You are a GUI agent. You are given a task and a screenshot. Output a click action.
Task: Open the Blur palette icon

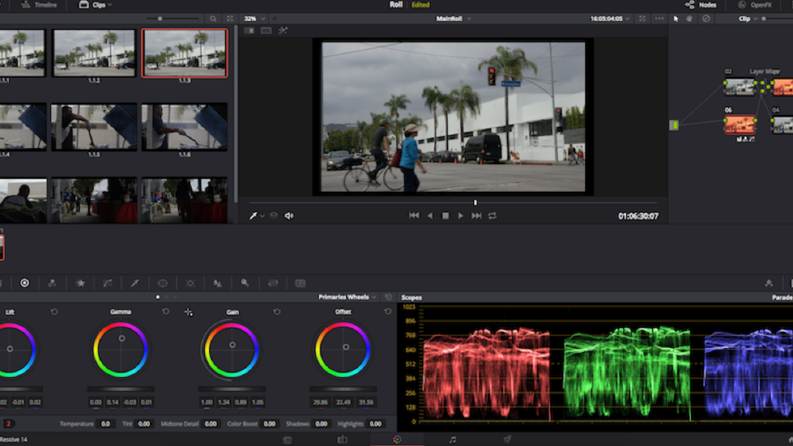(x=217, y=283)
